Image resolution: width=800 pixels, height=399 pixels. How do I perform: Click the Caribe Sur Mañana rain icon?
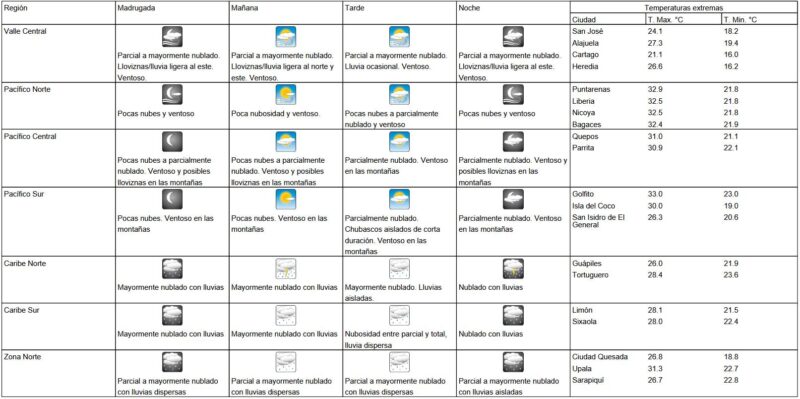point(286,315)
